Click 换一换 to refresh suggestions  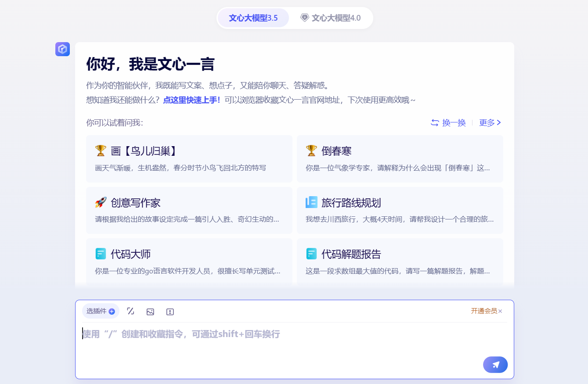pos(448,123)
